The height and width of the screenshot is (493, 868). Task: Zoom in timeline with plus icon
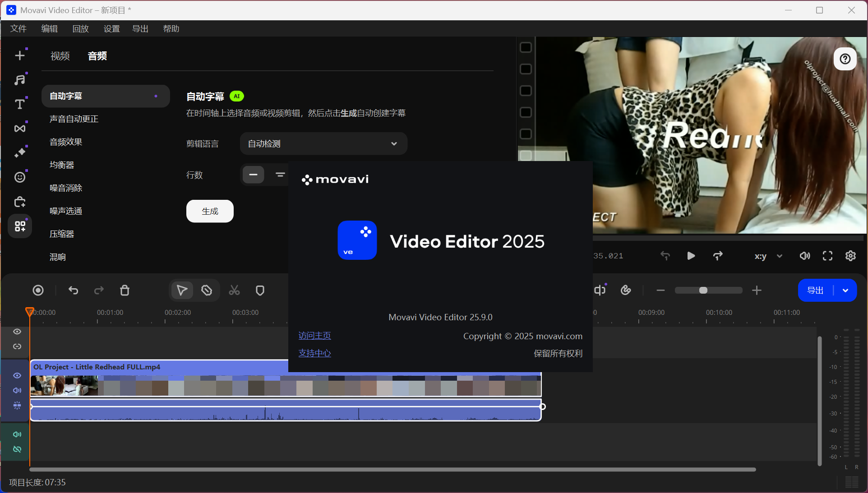pos(757,290)
